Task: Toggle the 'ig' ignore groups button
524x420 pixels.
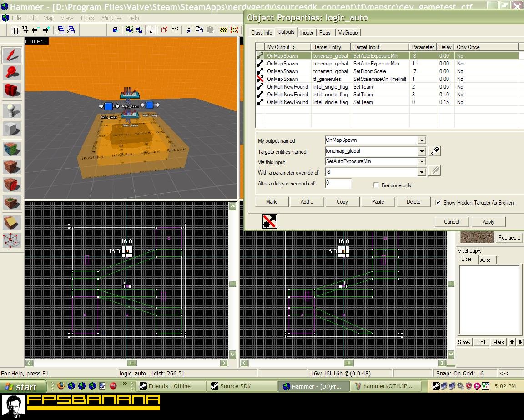Action: click(151, 30)
